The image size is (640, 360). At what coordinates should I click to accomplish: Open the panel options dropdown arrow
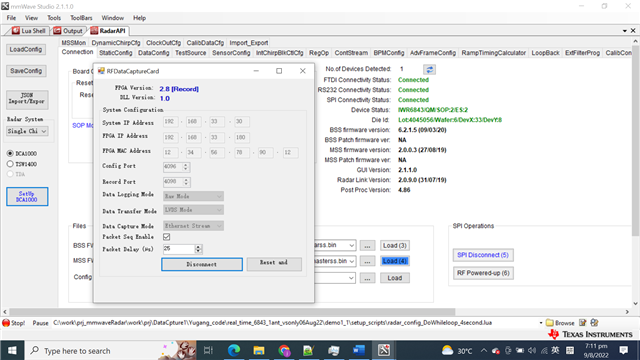[x=624, y=31]
